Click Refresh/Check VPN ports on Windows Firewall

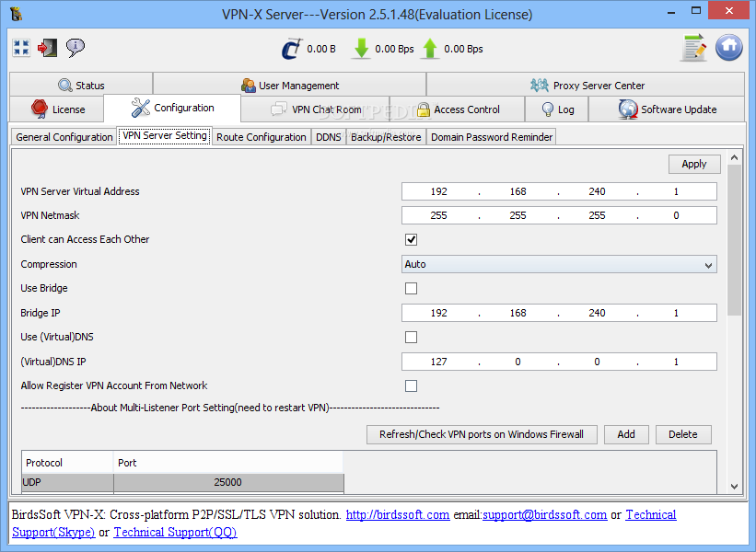click(x=482, y=434)
